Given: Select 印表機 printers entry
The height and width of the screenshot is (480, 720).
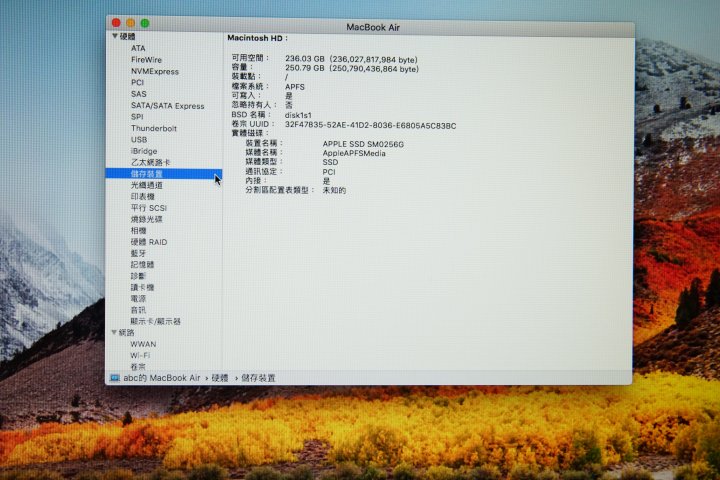Looking at the screenshot, I should pos(142,197).
